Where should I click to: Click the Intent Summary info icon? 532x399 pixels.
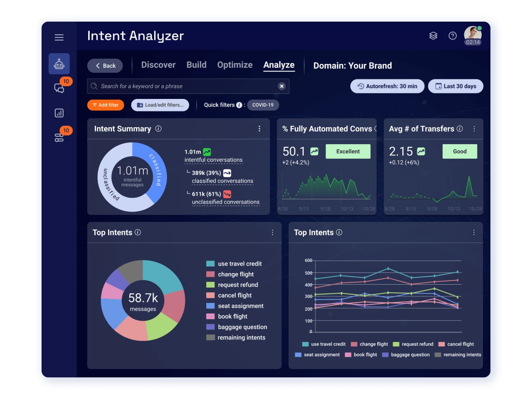click(x=158, y=128)
